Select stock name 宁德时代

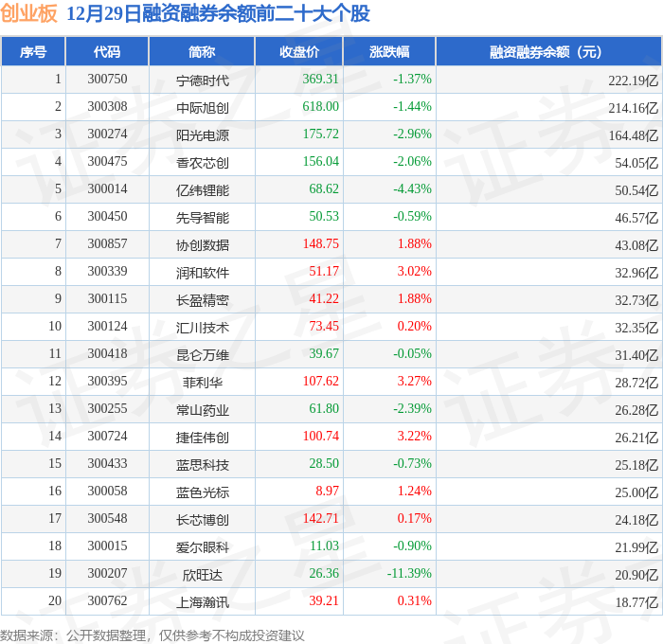coord(203,80)
